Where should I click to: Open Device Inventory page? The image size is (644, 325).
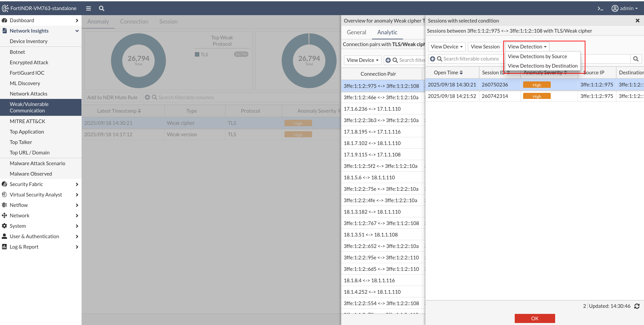[x=29, y=41]
